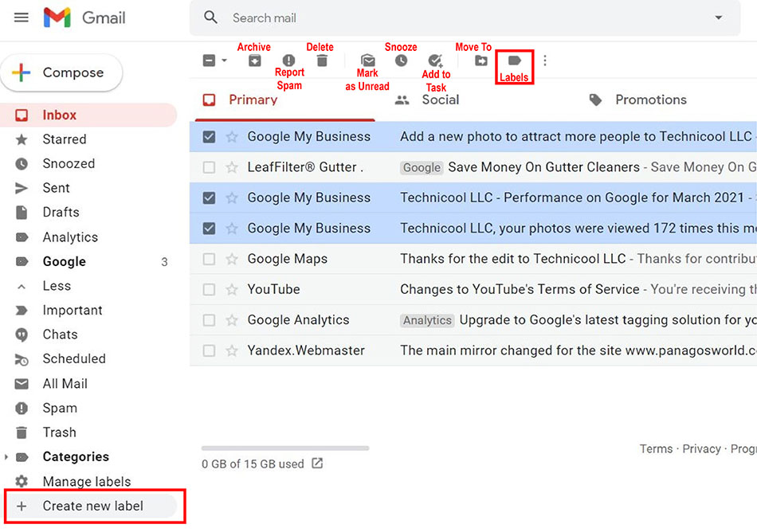Uncheck the first Google My Business email
757x532 pixels.
pos(209,137)
